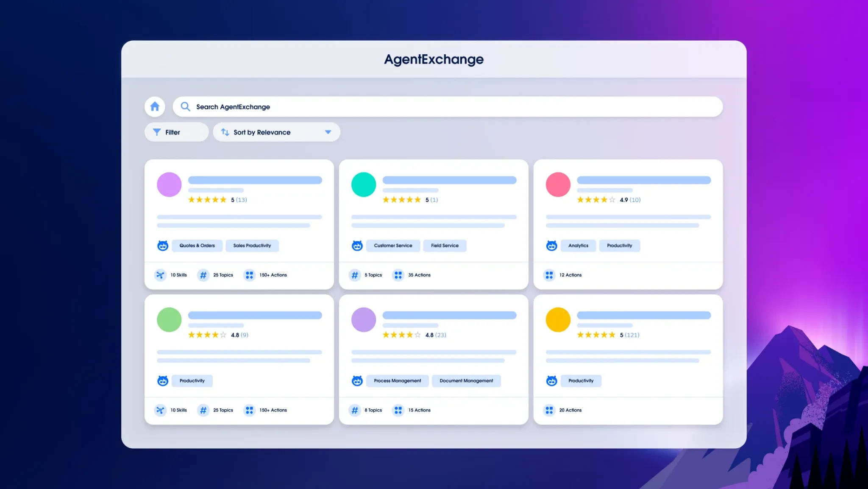Click the Skills icon in the 4.8 (9) card

tap(160, 410)
